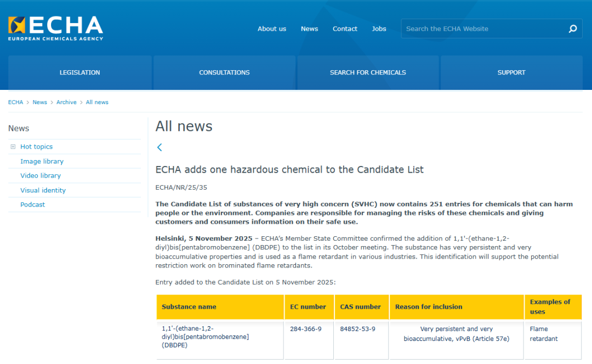592x364 pixels.
Task: Click the Archive breadcrumb link
Action: click(x=66, y=103)
